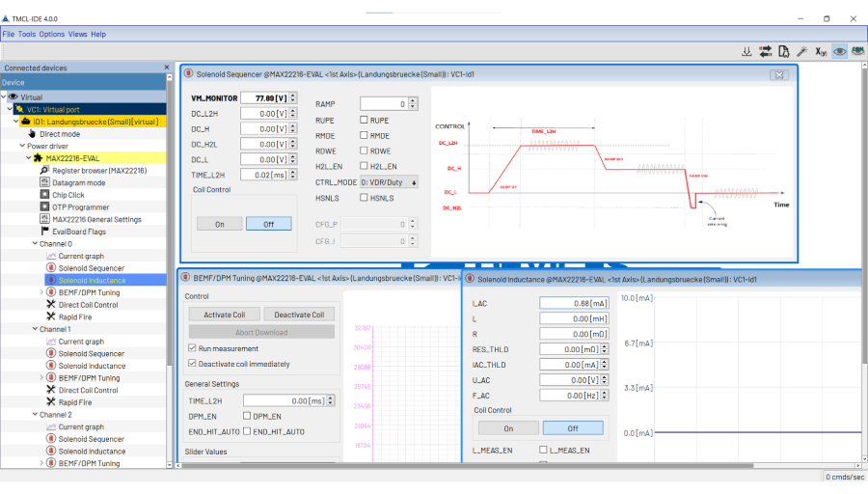
Task: Enable the H2L_EN checkbox
Action: pos(364,166)
